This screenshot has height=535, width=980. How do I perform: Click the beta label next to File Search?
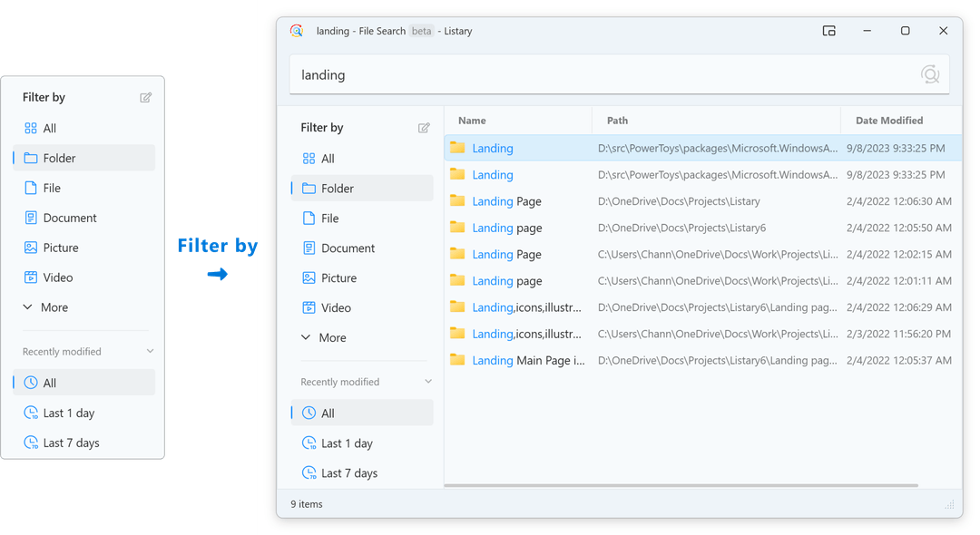(421, 31)
